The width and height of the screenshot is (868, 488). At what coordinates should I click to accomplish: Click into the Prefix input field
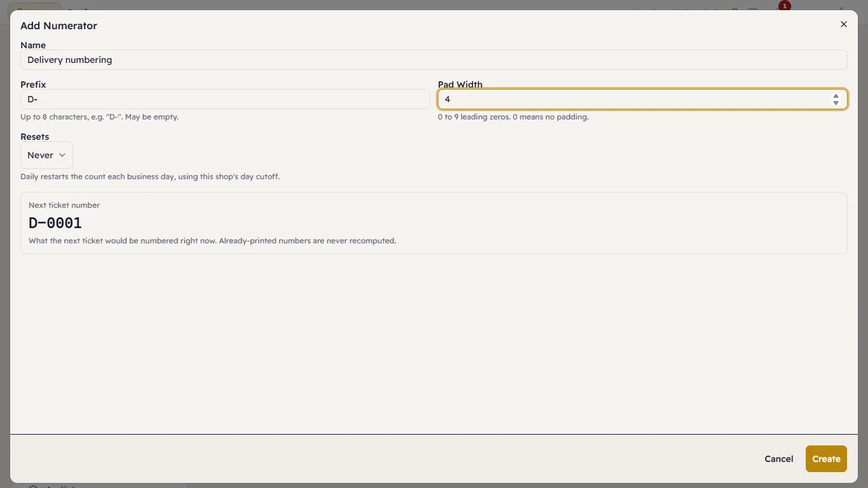click(x=225, y=99)
